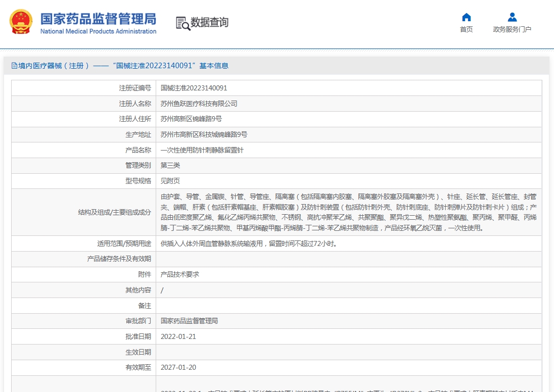Click National Medical Products Administration text
The image size is (554, 392).
click(x=98, y=31)
